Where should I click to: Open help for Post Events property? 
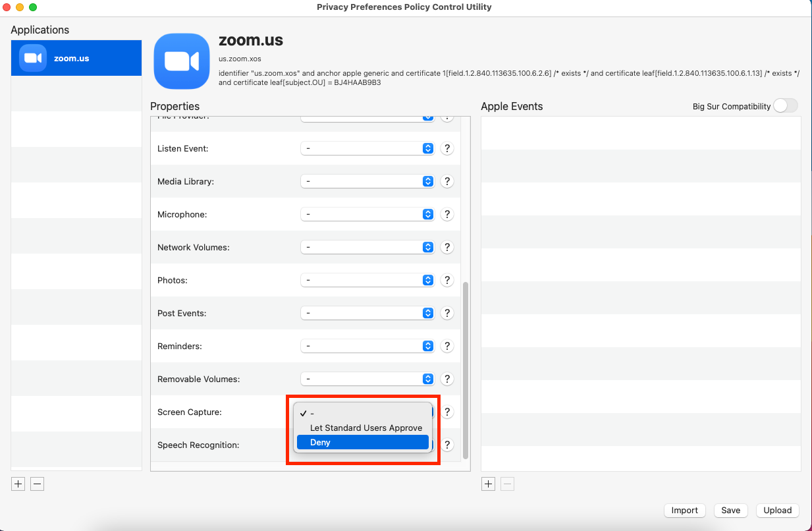pos(447,313)
